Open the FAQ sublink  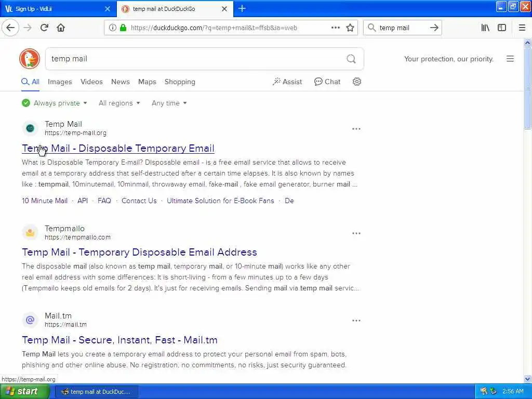pyautogui.click(x=104, y=201)
